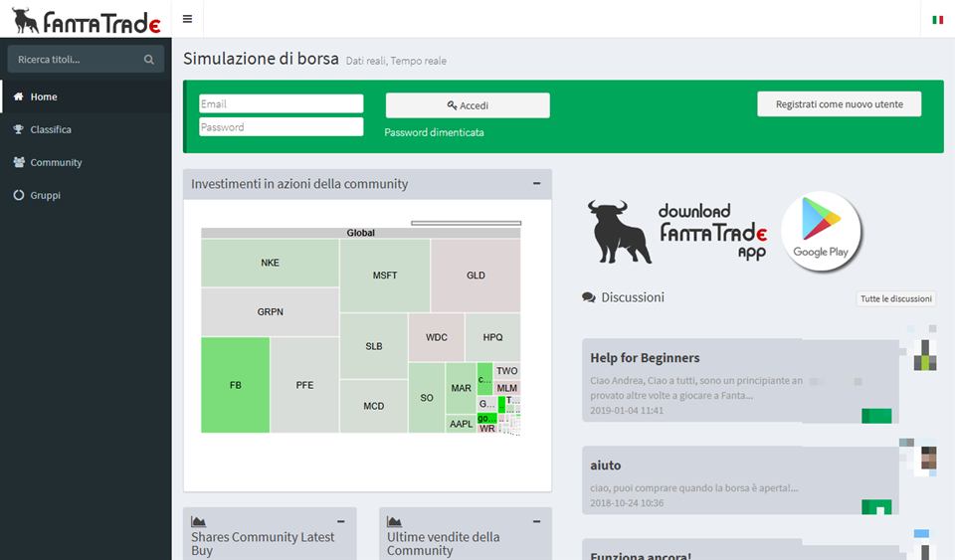This screenshot has height=560, width=955.
Task: Select the HPQ treemap tile
Action: [492, 337]
